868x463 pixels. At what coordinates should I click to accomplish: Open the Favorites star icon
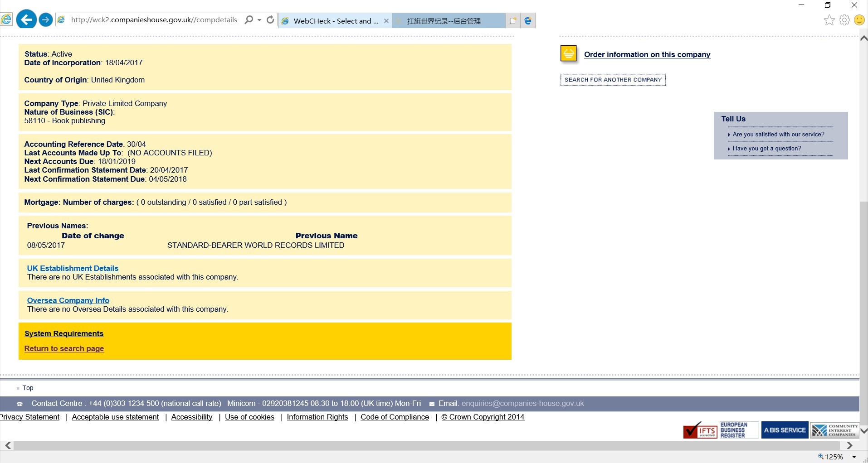pos(829,20)
